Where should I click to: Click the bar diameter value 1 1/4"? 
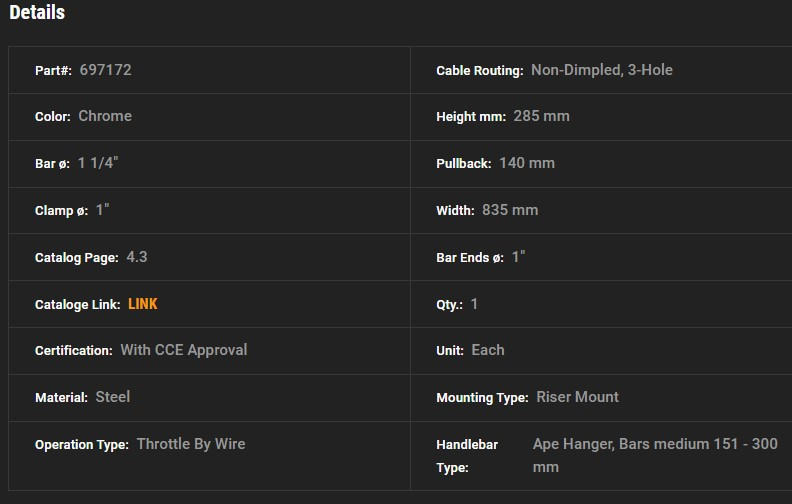(x=98, y=163)
